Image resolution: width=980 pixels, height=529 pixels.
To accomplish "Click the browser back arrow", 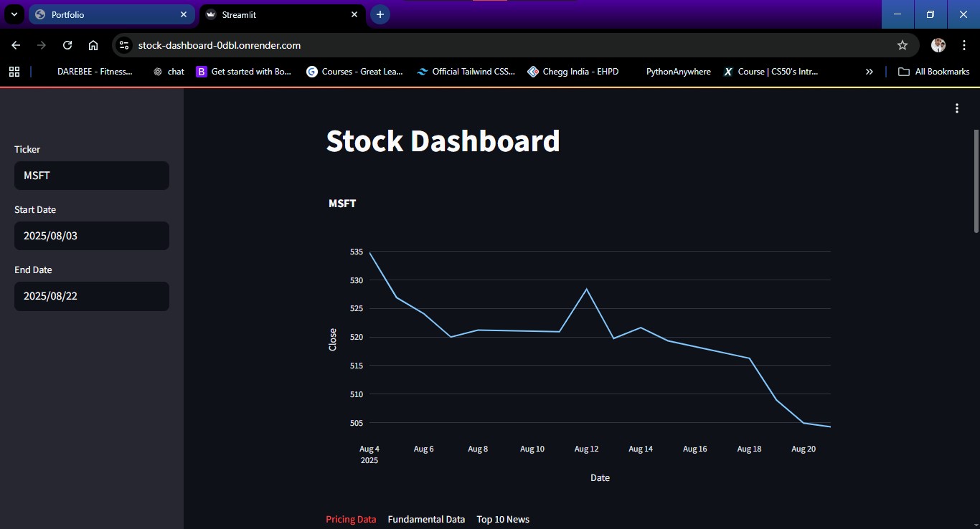I will pyautogui.click(x=15, y=44).
